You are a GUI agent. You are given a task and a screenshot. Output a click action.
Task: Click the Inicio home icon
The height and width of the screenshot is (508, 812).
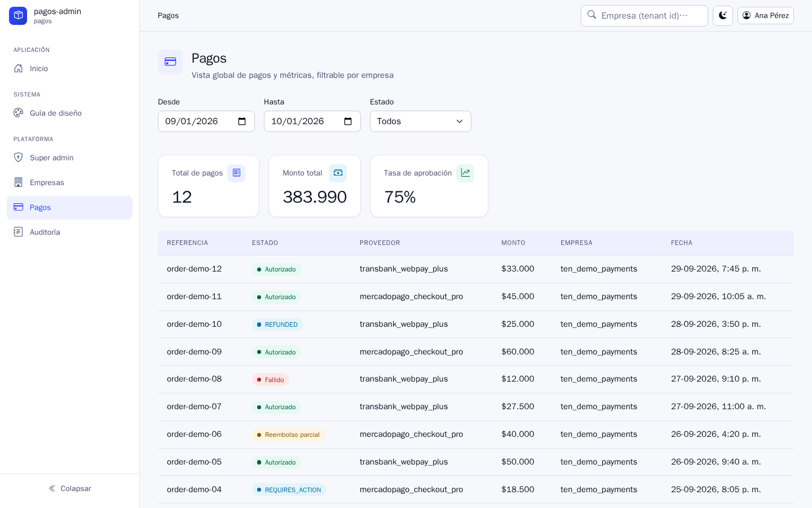coord(19,68)
